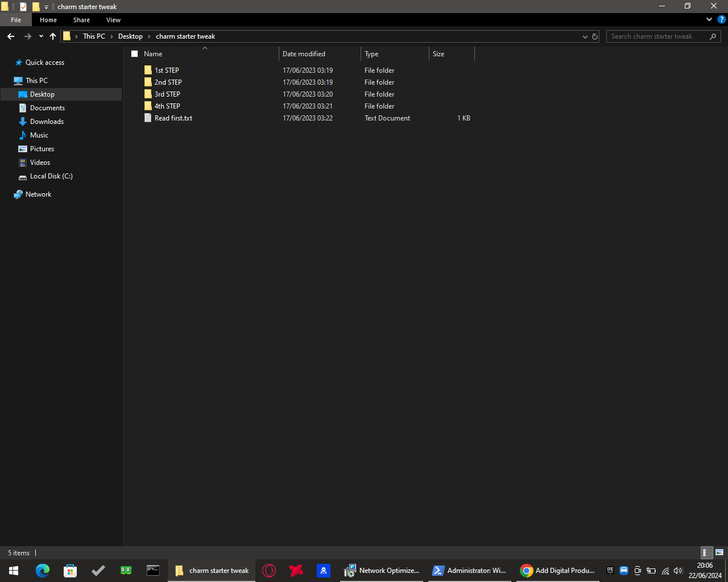The width and height of the screenshot is (728, 582).
Task: Click the Epic Games tray icon
Action: [x=610, y=571]
